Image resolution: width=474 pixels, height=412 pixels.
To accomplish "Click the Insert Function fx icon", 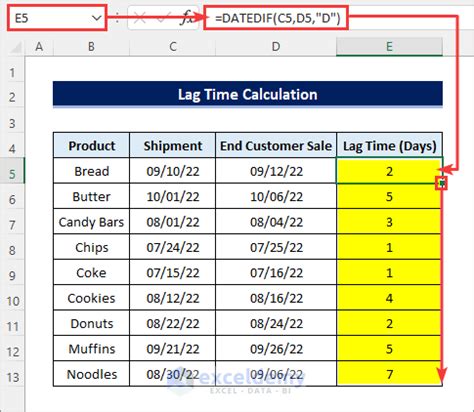I will tap(187, 18).
